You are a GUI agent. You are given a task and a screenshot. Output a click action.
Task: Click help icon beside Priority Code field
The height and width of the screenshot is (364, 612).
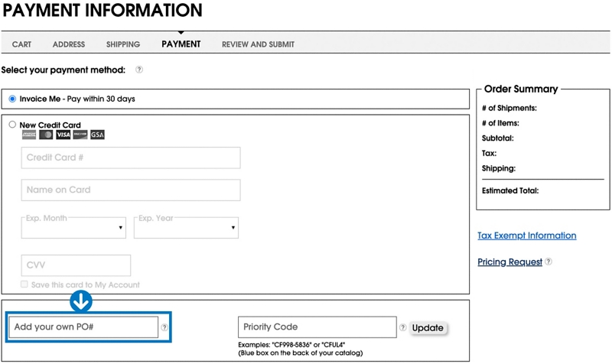(x=403, y=327)
